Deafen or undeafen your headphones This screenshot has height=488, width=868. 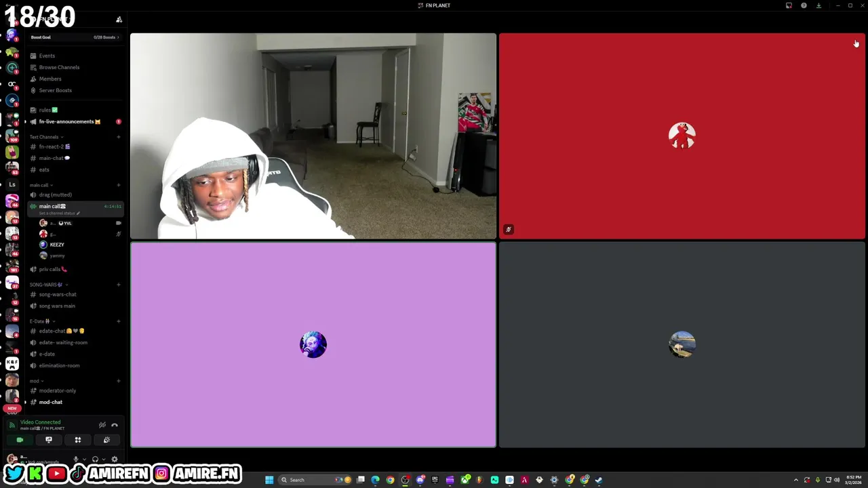(x=95, y=460)
